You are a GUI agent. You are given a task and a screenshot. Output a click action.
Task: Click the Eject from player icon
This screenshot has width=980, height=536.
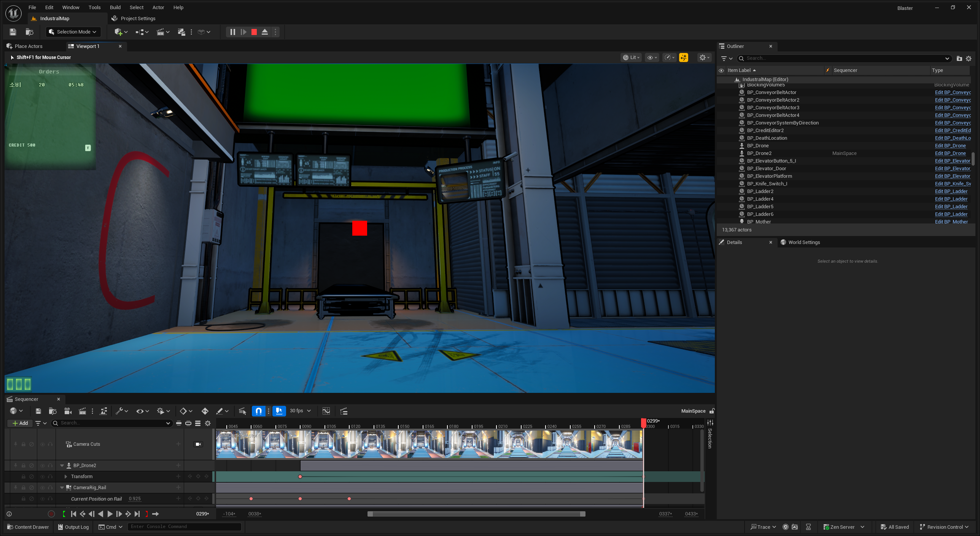265,32
